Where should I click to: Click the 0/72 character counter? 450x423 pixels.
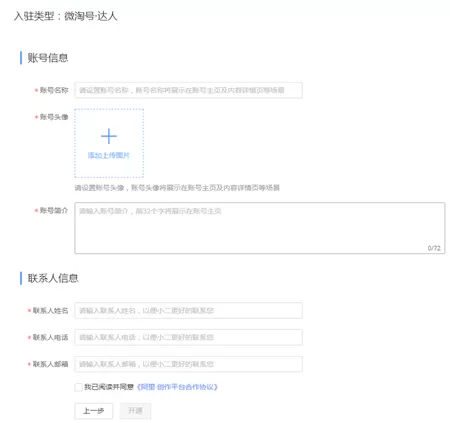click(x=434, y=248)
